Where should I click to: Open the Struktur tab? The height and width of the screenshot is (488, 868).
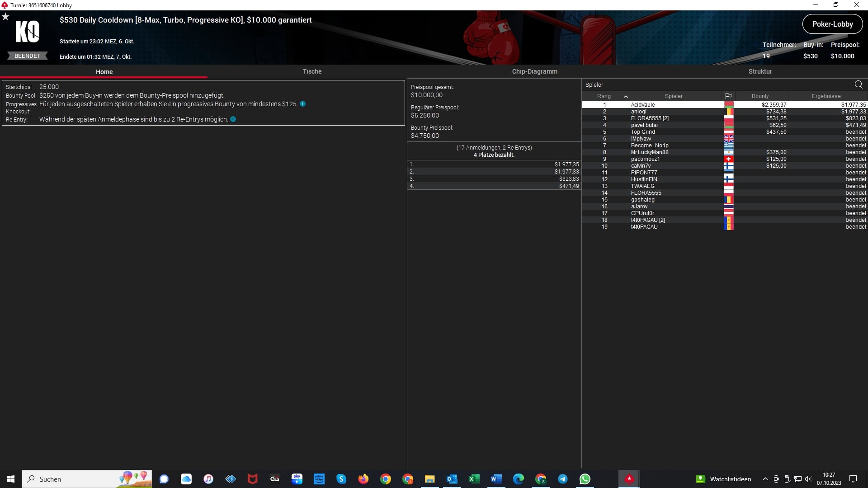click(x=760, y=71)
